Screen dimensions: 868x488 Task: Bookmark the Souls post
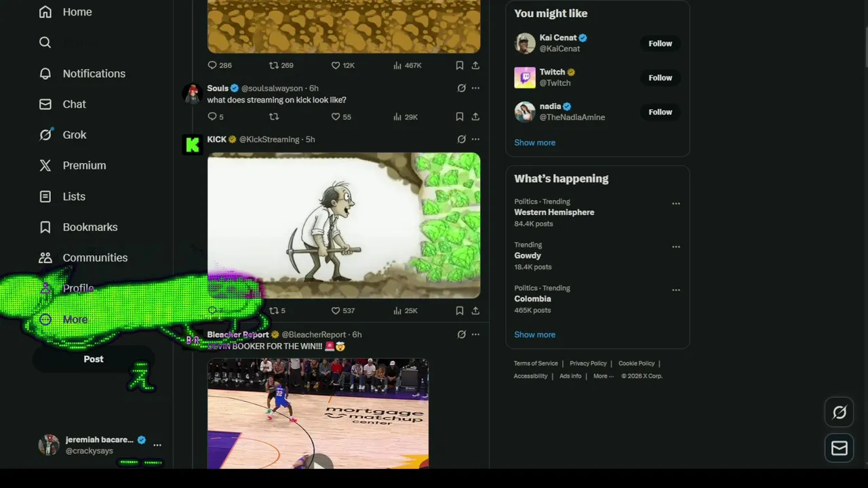point(460,117)
